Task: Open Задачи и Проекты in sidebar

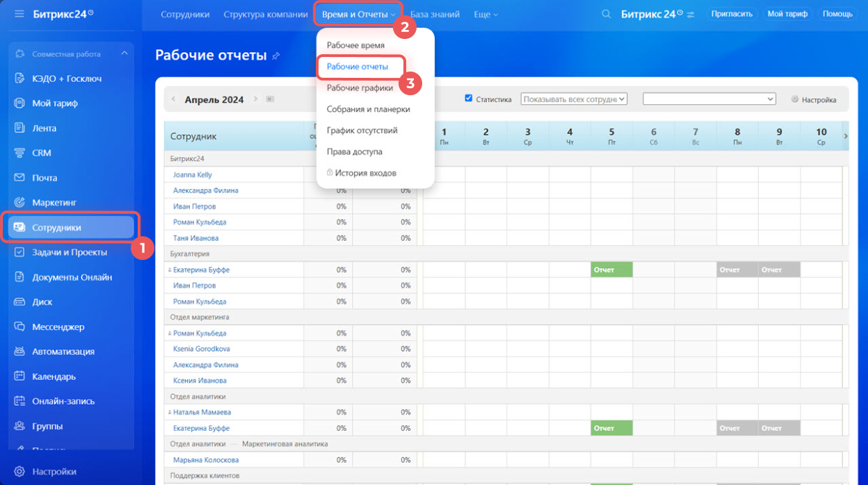Action: [70, 252]
